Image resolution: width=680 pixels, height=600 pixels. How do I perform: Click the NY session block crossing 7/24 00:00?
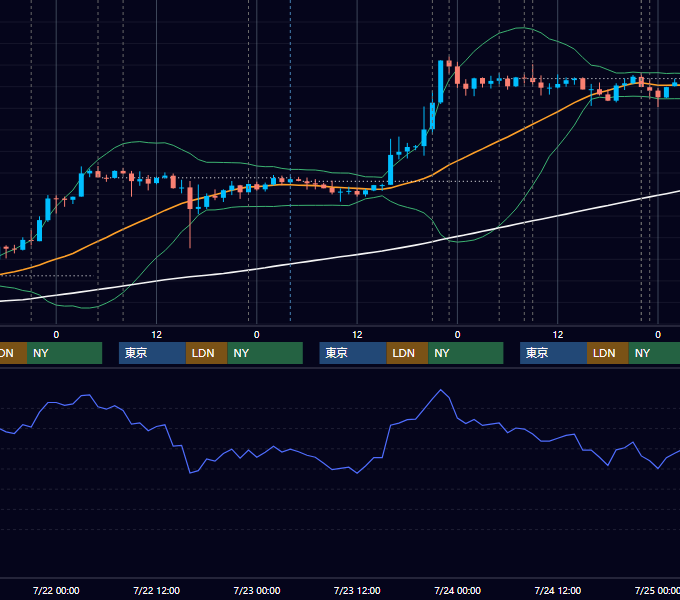[466, 353]
